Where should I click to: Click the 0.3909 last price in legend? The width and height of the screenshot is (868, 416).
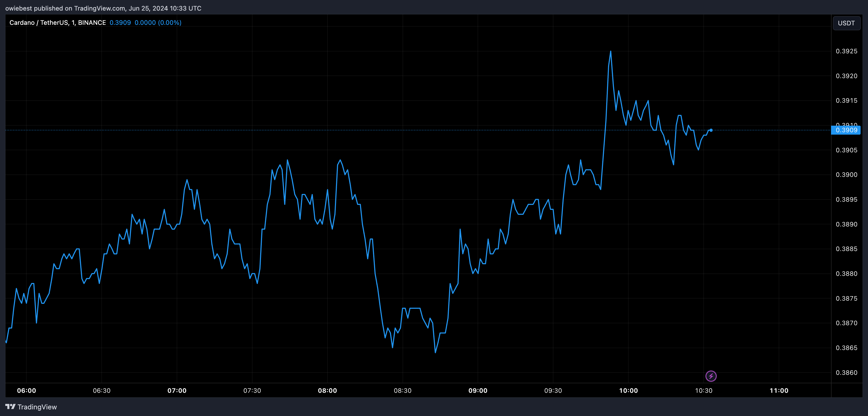(x=120, y=22)
